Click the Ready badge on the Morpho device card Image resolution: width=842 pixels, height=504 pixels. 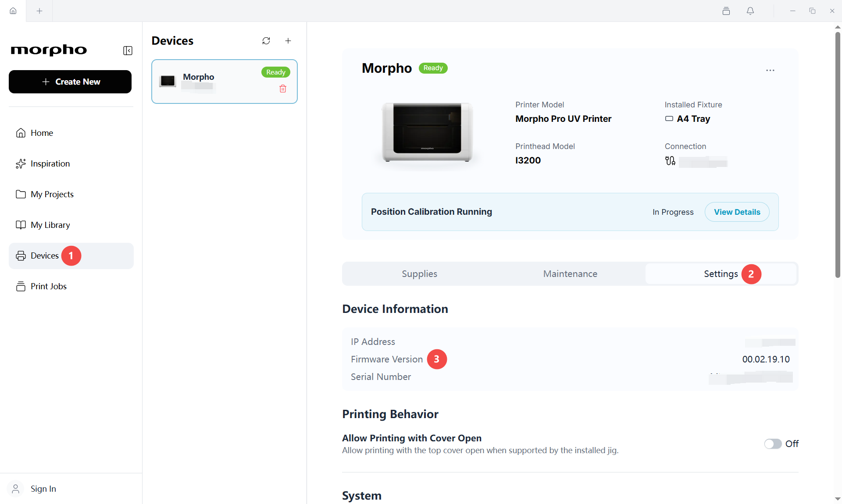pyautogui.click(x=275, y=72)
